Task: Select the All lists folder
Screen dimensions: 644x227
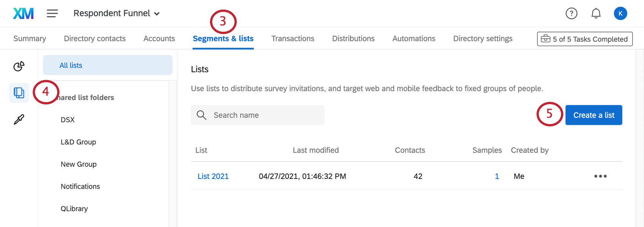Action: (x=108, y=65)
